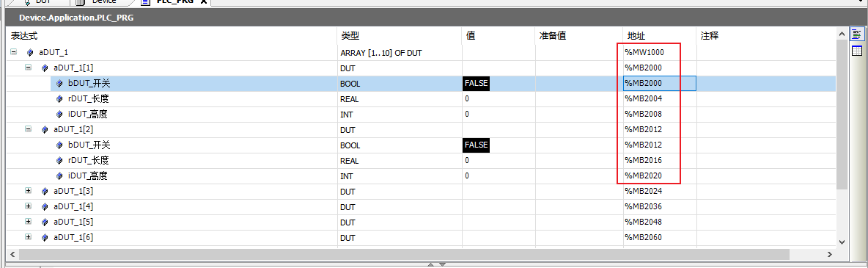Screen dimensions: 868x268
Task: Click the 表达式 column header
Action: pos(172,36)
